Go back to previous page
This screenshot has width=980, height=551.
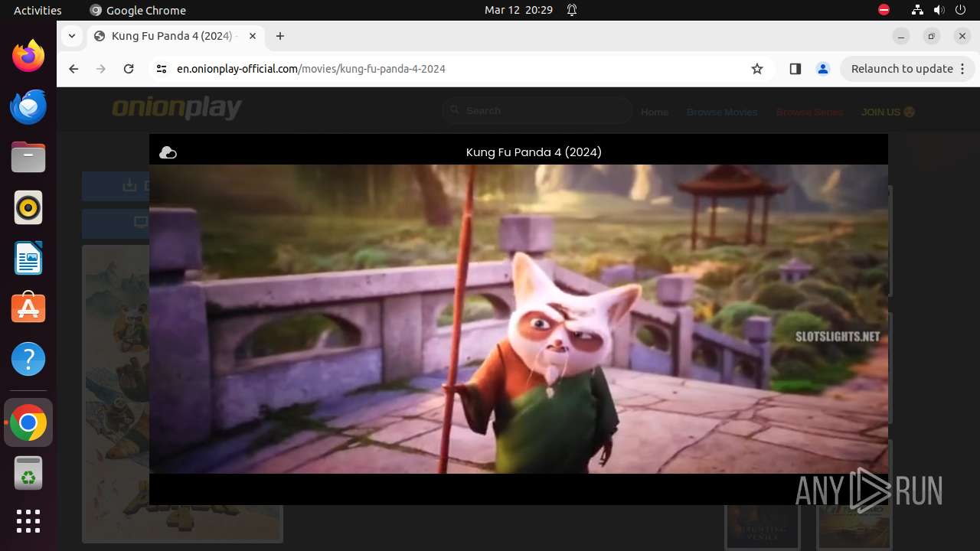coord(73,69)
